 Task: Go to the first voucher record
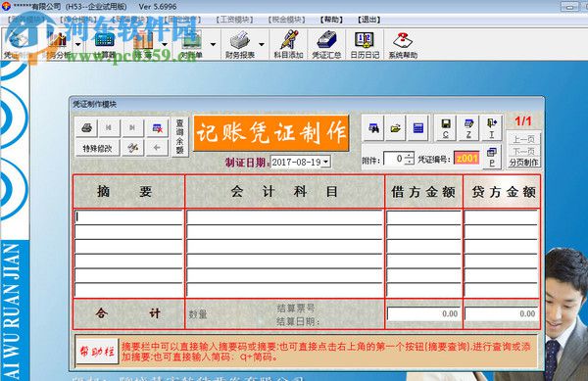[109, 127]
